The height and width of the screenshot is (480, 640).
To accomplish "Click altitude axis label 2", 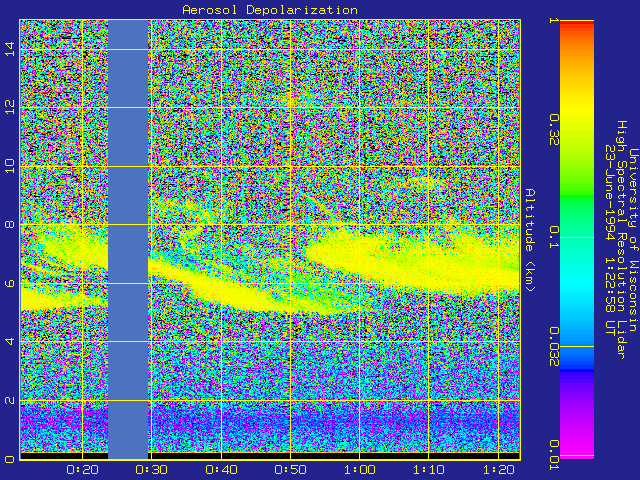I will [x=10, y=400].
